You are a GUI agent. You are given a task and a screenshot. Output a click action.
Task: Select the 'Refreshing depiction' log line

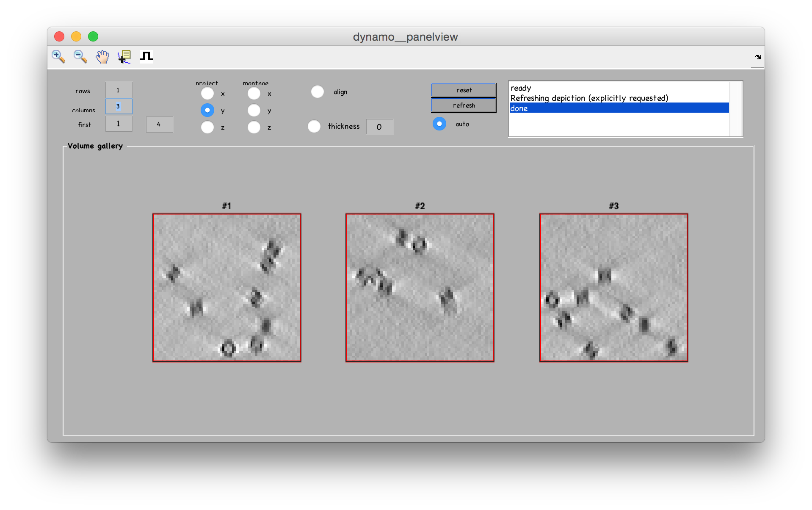[619, 98]
